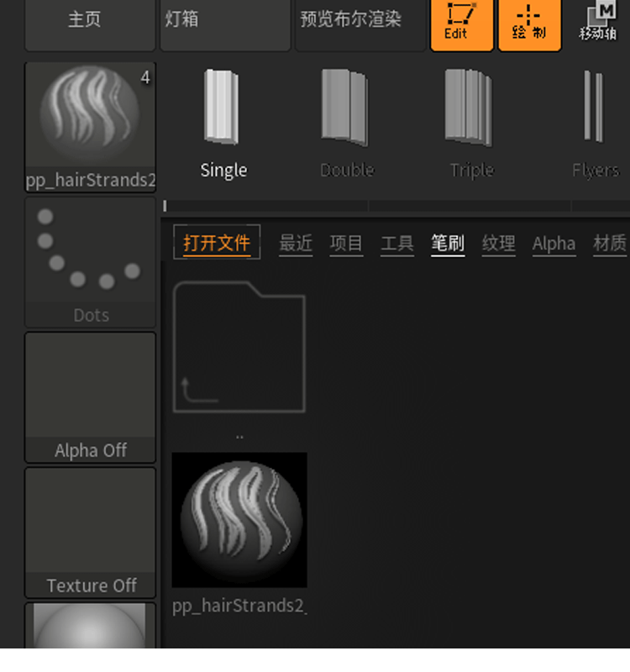The height and width of the screenshot is (672, 630).
Task: Open the Alpha Off selector
Action: pos(90,397)
